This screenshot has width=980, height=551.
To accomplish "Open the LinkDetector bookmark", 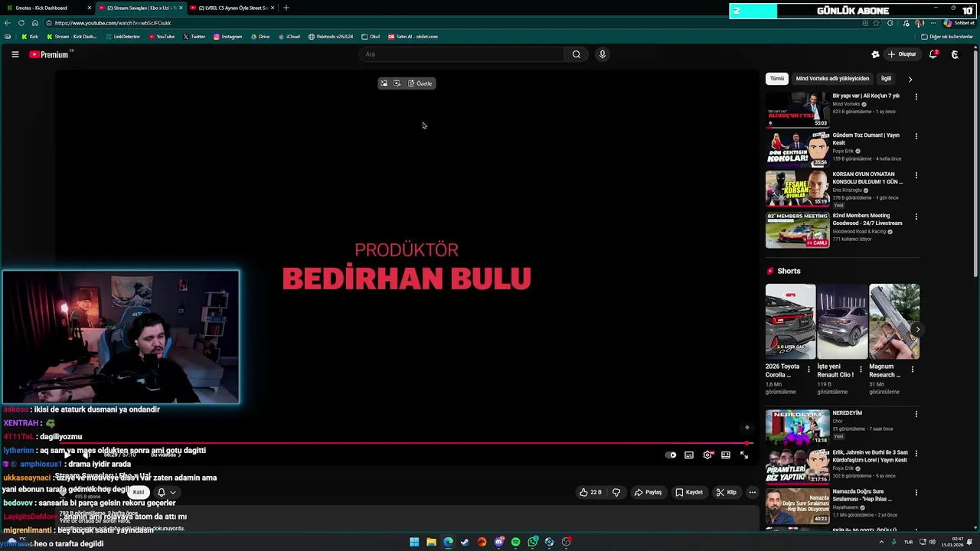I will (122, 37).
